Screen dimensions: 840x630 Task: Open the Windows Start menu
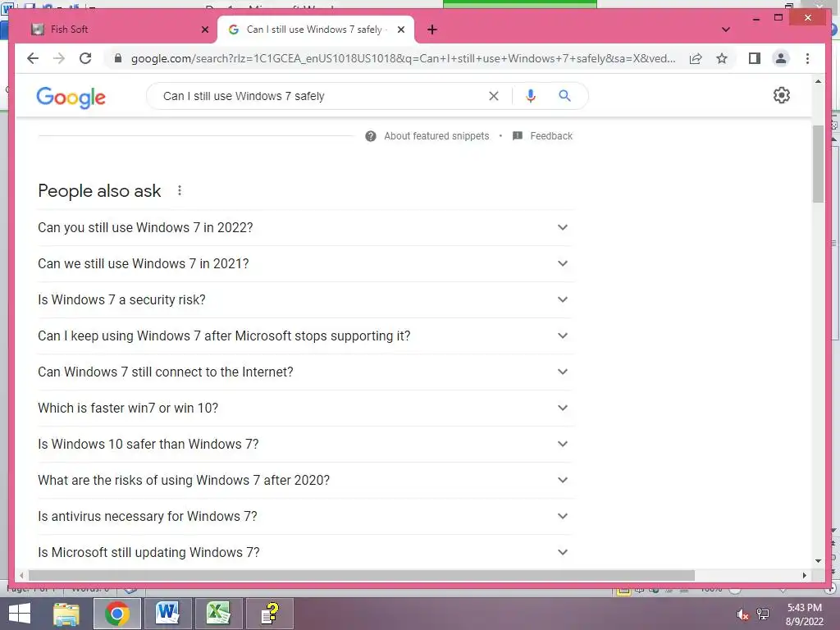tap(20, 614)
